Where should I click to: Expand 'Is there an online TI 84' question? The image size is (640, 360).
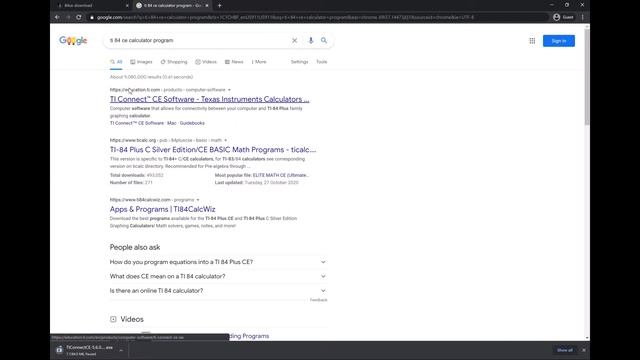point(218,291)
